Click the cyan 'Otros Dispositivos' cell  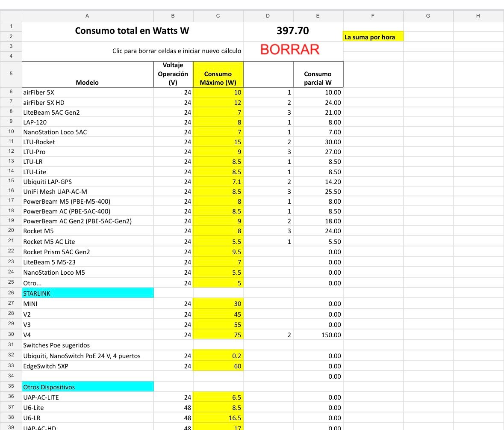pos(88,387)
